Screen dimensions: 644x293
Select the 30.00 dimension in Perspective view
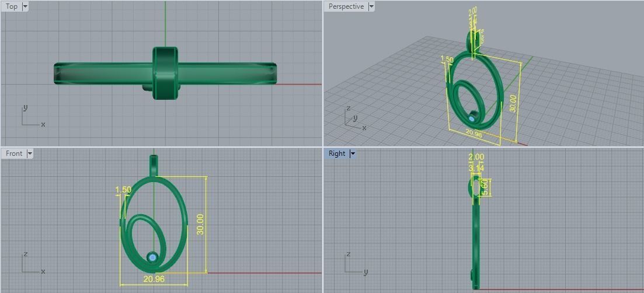[513, 103]
